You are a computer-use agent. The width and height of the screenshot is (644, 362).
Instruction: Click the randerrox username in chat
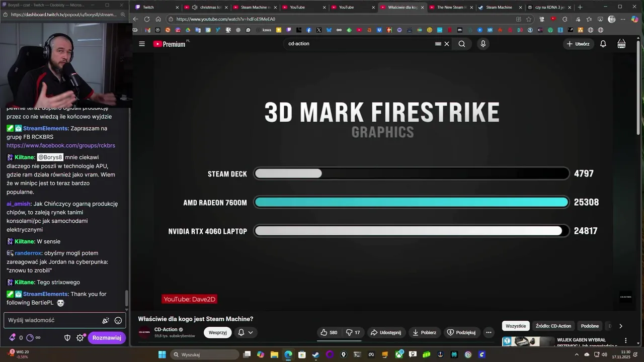(28, 253)
